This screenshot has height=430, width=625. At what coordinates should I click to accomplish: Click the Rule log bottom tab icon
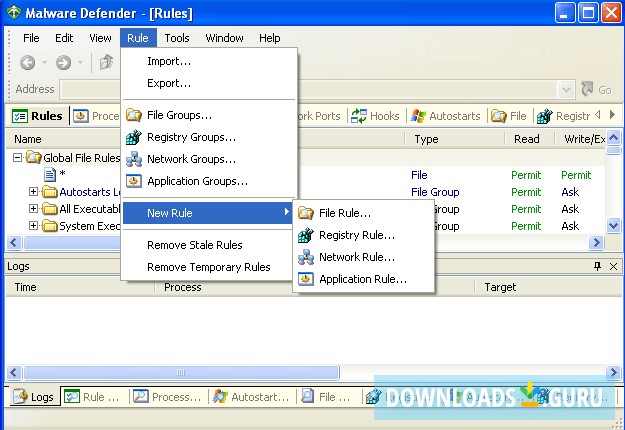click(x=72, y=397)
